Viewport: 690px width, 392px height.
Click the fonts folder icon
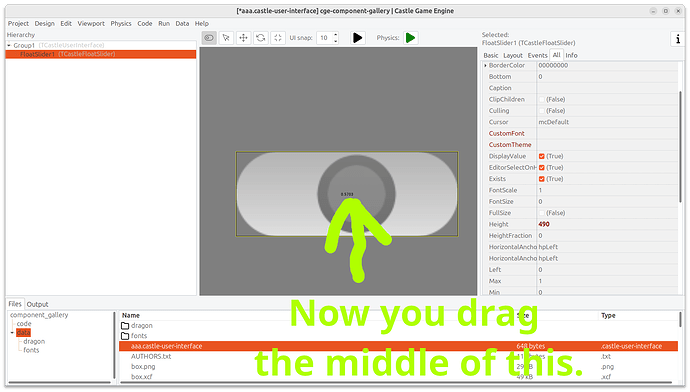coord(125,336)
